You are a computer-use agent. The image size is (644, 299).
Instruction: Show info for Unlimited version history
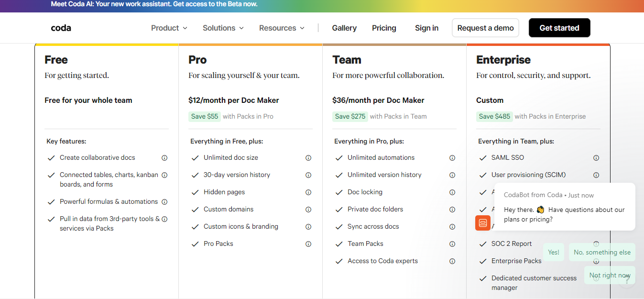pyautogui.click(x=452, y=175)
